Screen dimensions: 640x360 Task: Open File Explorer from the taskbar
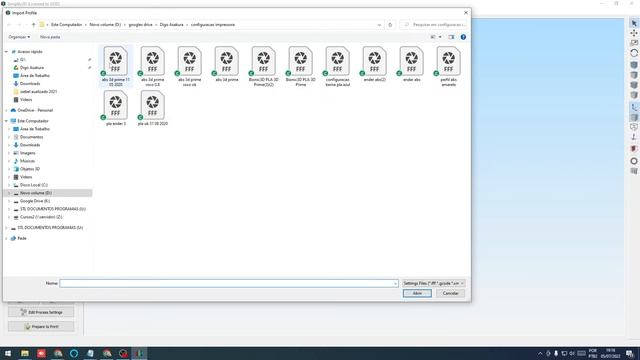click(25, 353)
